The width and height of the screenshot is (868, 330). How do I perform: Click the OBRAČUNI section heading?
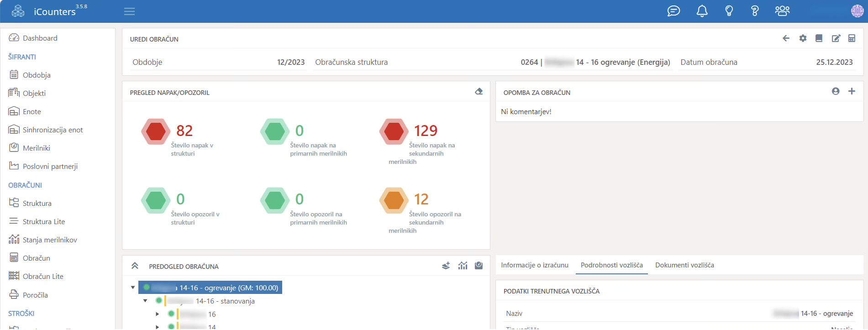25,185
